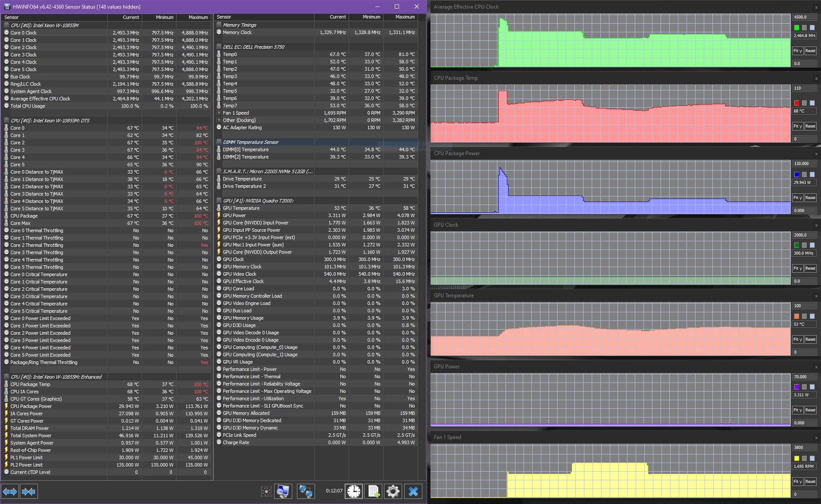Screen dimensions: 821x504
Task: Click Reset on Fan 1 Speed graph
Action: 811,482
